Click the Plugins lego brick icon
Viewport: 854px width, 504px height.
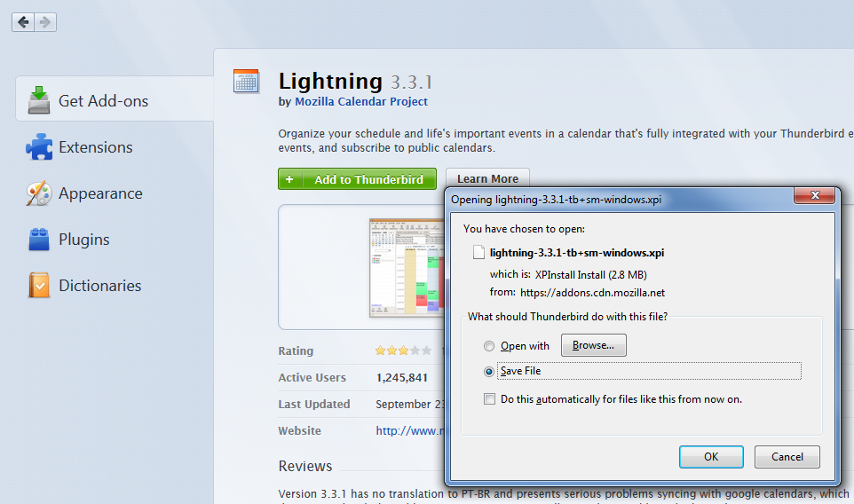point(39,240)
